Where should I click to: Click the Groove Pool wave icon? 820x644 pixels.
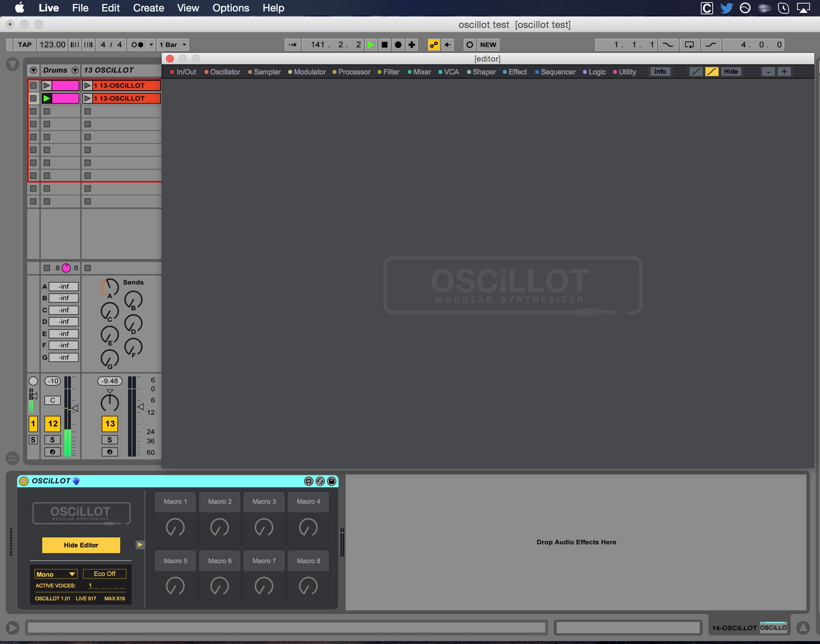pos(13,458)
